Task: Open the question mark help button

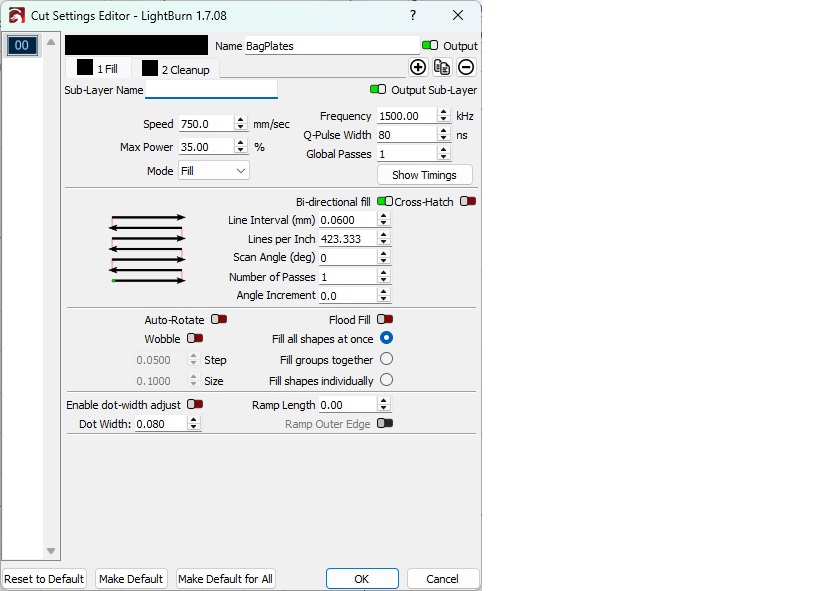Action: (413, 15)
